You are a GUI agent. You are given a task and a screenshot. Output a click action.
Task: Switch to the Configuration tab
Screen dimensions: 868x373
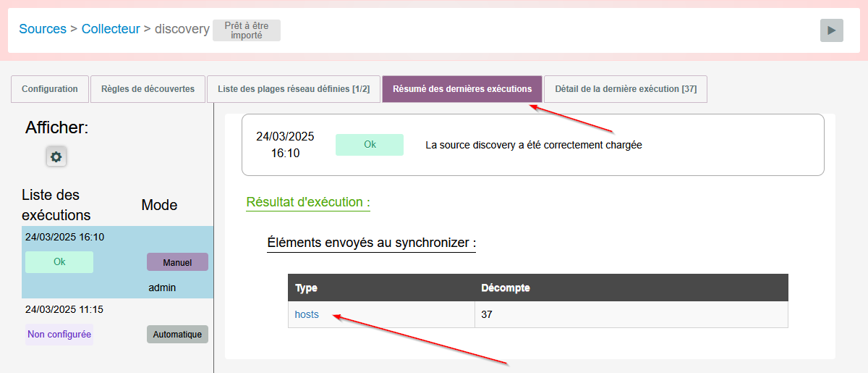pyautogui.click(x=50, y=89)
